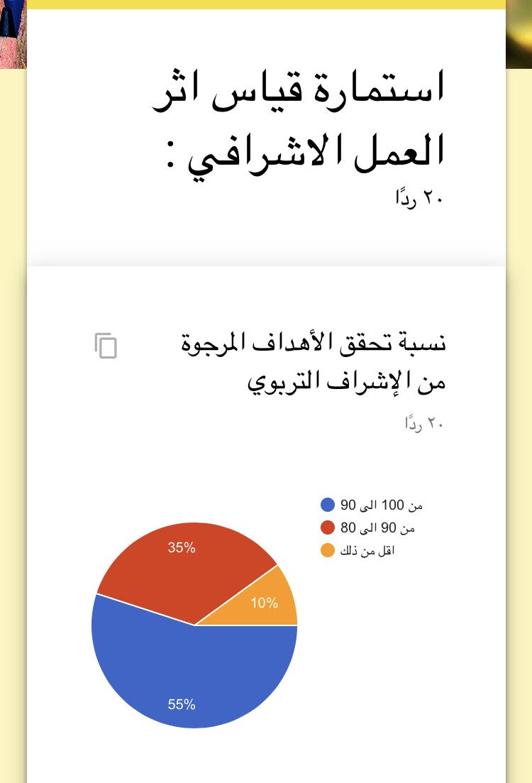Click the header image thumbnail at top left

(x=13, y=34)
